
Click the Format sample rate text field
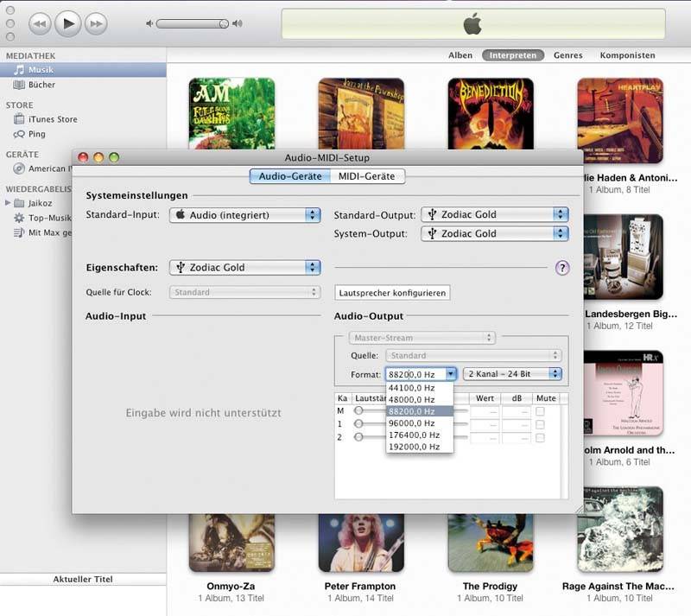(x=415, y=374)
